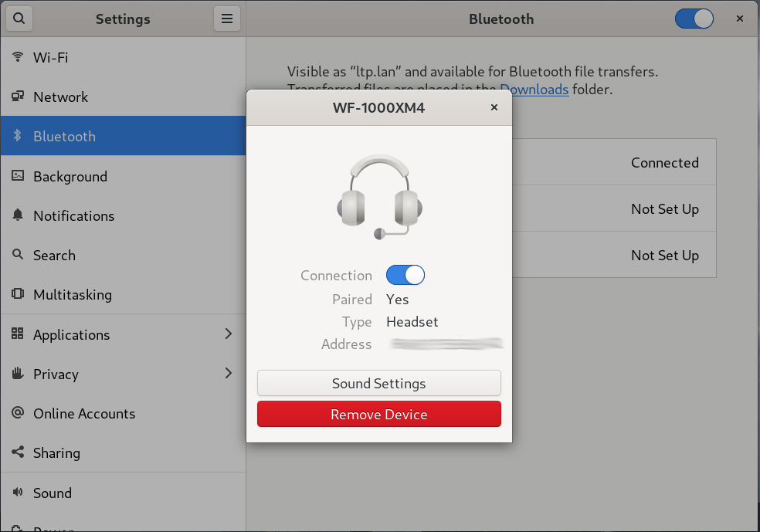Open the Search settings panel
The image size is (760, 532).
[123, 255]
